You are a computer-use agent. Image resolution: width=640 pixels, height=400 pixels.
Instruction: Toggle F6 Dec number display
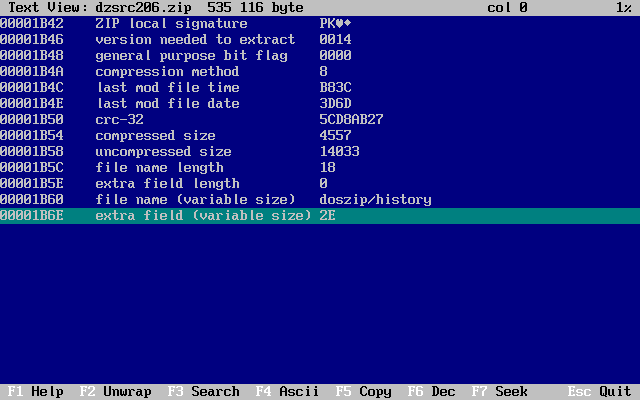pyautogui.click(x=431, y=392)
